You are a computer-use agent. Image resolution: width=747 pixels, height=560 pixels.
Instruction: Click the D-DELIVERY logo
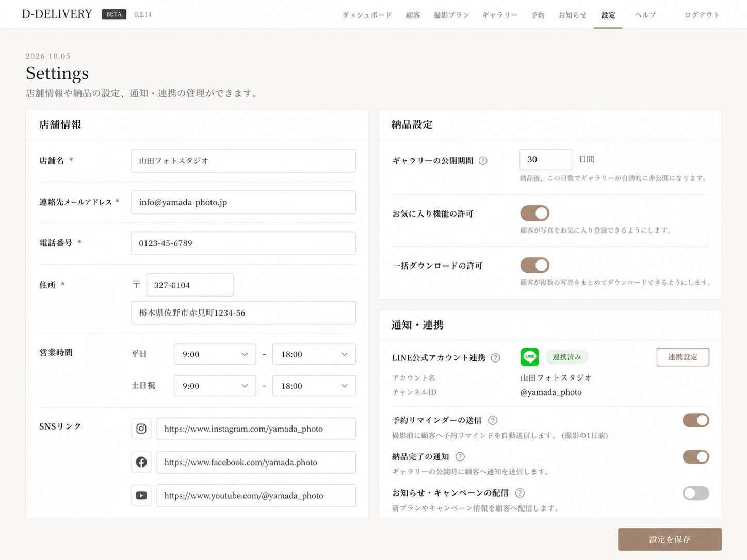coord(57,14)
